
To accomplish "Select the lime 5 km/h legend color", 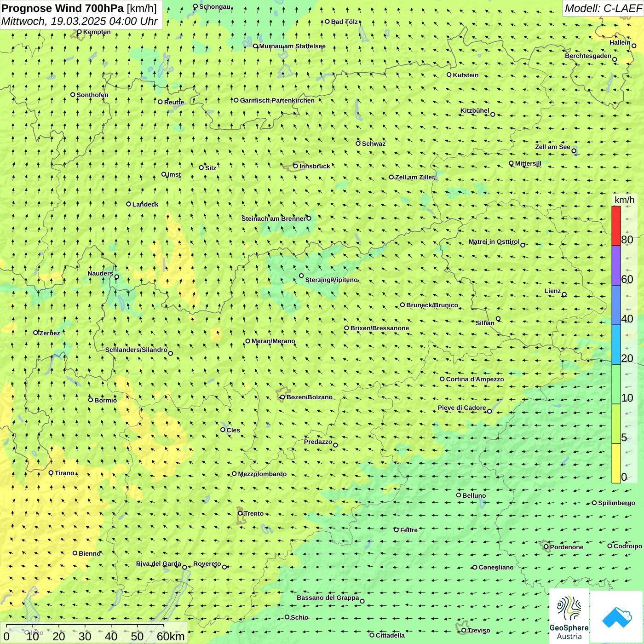I will click(x=616, y=424).
